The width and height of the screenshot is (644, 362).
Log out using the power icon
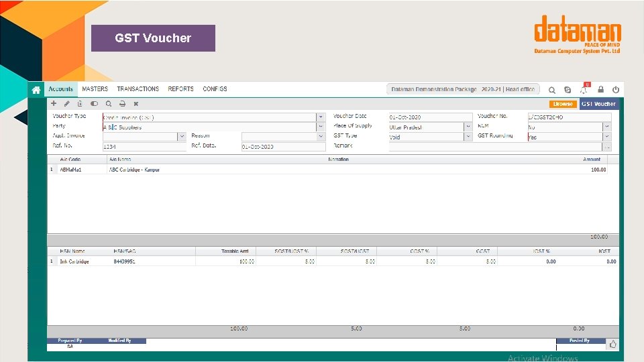(x=616, y=89)
